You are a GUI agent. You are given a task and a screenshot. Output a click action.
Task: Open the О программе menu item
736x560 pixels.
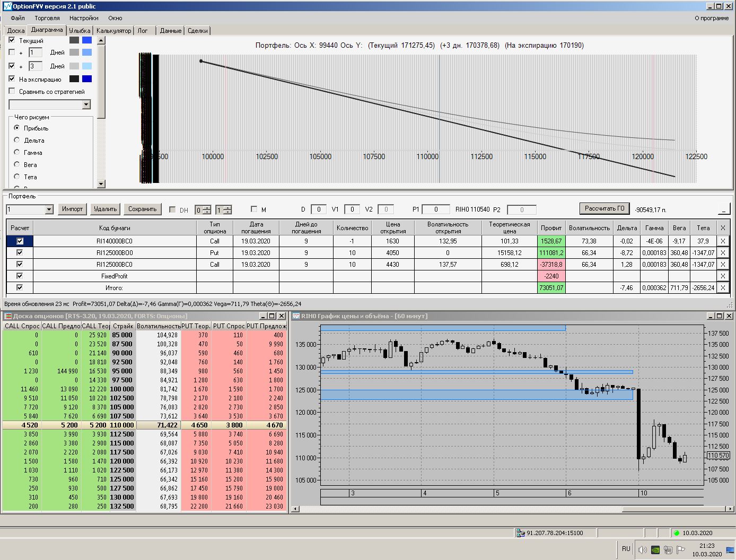coord(712,18)
